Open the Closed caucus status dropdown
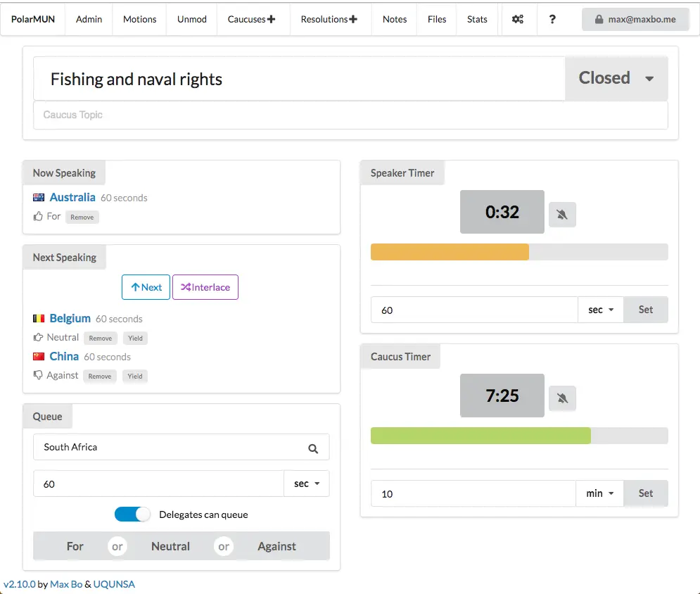Screen dimensions: 700x594 click(616, 78)
